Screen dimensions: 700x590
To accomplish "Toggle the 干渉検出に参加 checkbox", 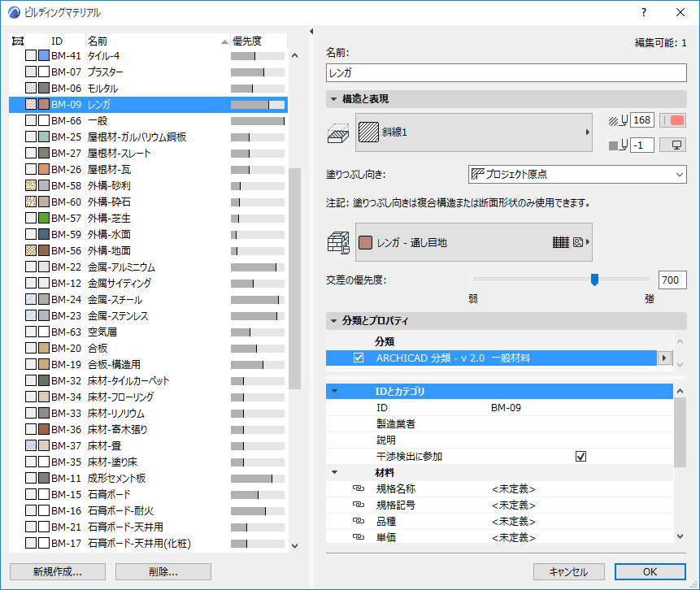I will (x=580, y=456).
